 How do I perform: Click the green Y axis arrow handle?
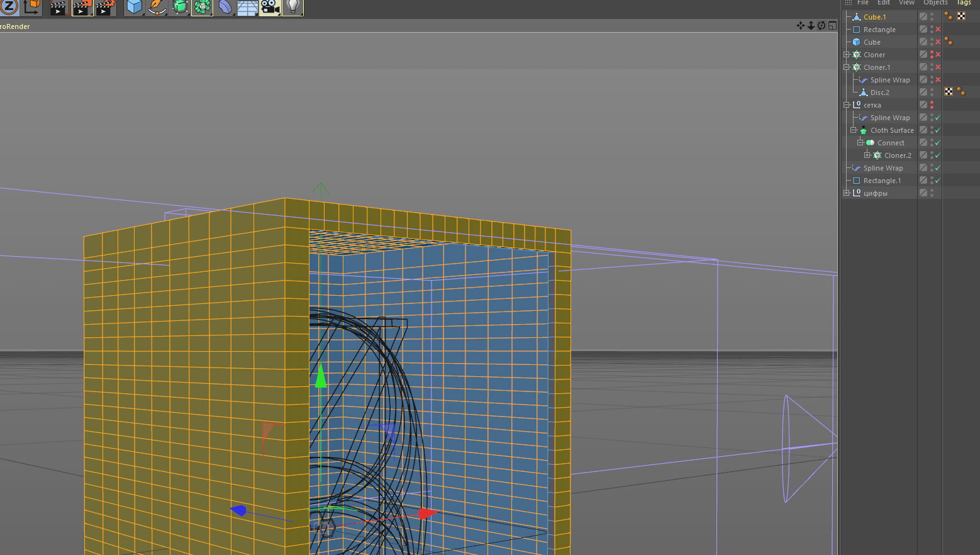[321, 375]
